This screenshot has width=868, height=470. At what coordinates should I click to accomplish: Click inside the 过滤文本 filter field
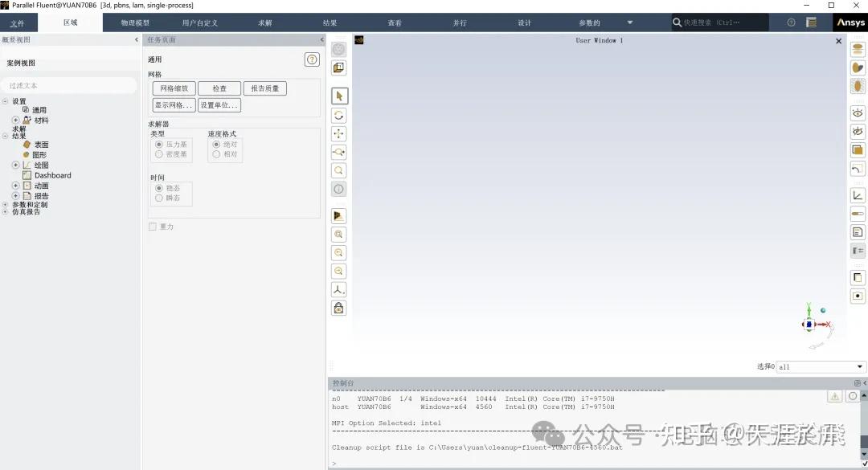[x=68, y=85]
